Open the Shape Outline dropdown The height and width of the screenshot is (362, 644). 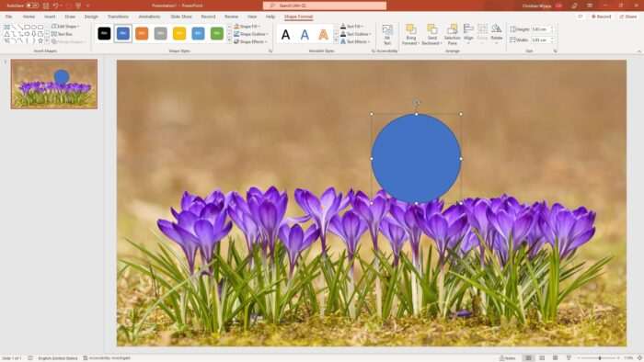pos(251,34)
